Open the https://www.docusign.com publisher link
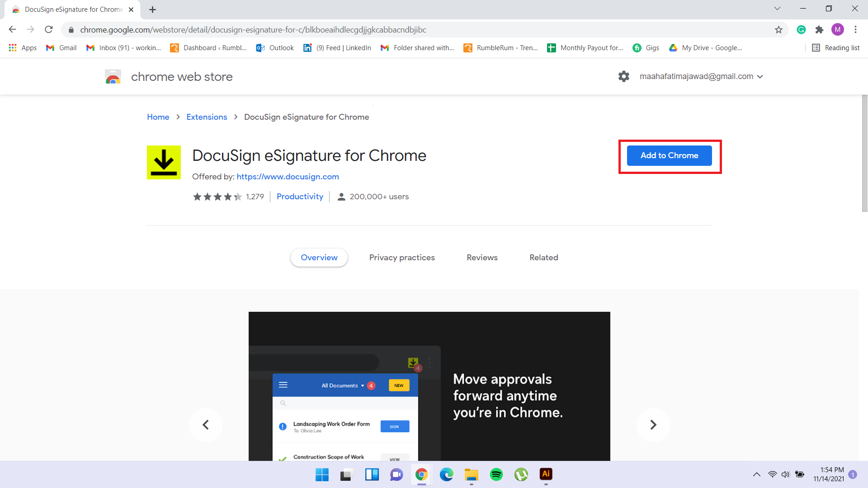The height and width of the screenshot is (488, 868). [288, 177]
